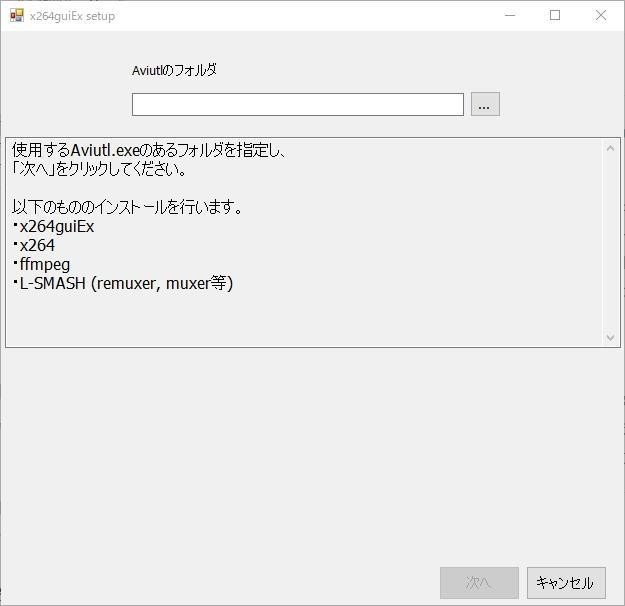Click the 使用するAviutl.exeのあるフォルダを指定し text line
The width and height of the screenshot is (625, 606).
click(149, 150)
